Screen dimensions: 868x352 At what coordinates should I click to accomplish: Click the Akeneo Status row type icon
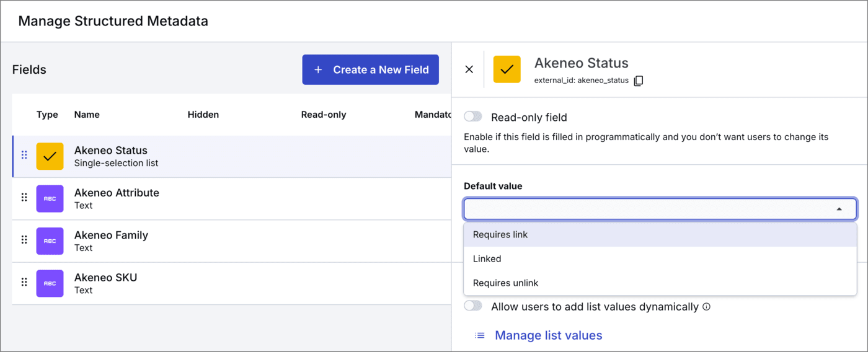click(x=50, y=156)
